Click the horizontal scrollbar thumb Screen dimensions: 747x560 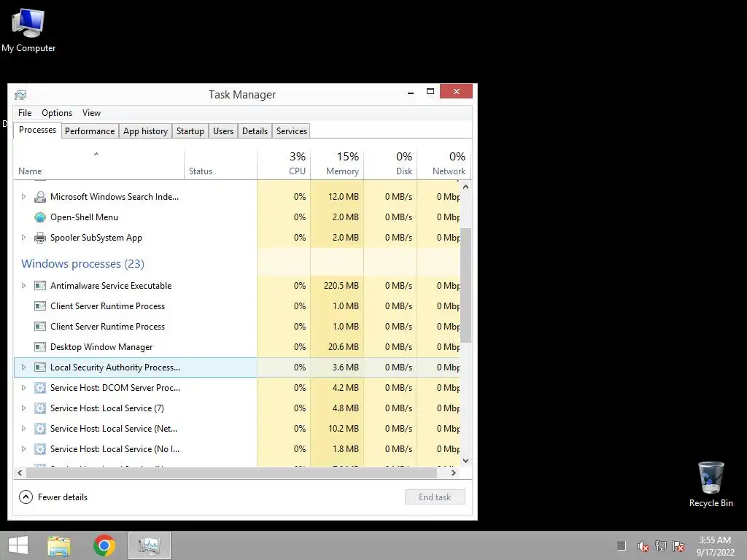(x=231, y=472)
